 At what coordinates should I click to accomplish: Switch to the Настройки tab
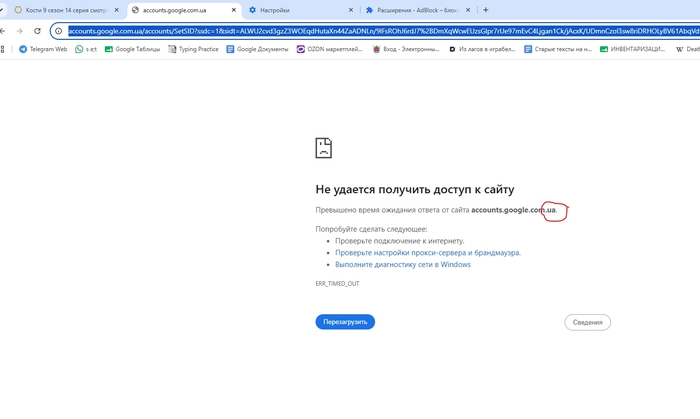[x=301, y=10]
